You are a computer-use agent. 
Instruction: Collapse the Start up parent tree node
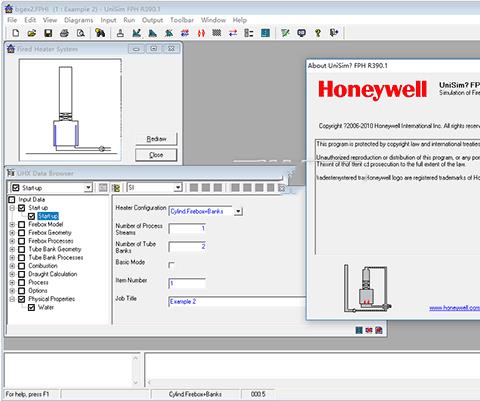12,208
